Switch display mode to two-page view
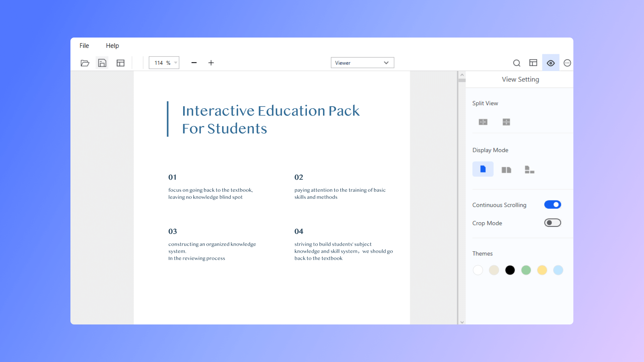The image size is (644, 362). coord(506,169)
